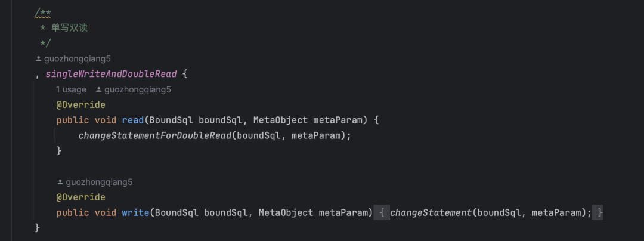
Task: Click the author icon above singleWriteAndDoubleRead
Action: [x=39, y=59]
